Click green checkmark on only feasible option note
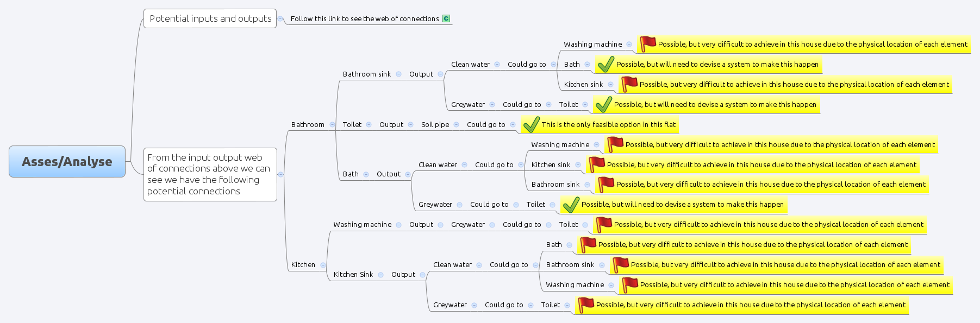 [x=531, y=125]
